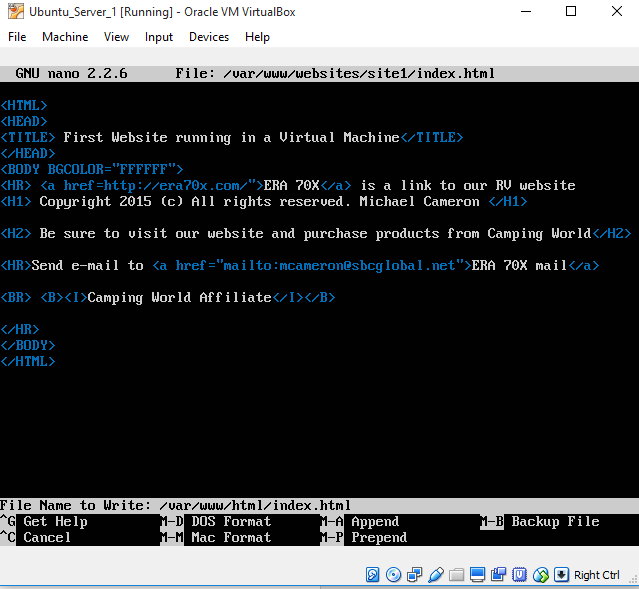Open the network adapters status icon
Screen dimensions: 639x589
pos(414,575)
